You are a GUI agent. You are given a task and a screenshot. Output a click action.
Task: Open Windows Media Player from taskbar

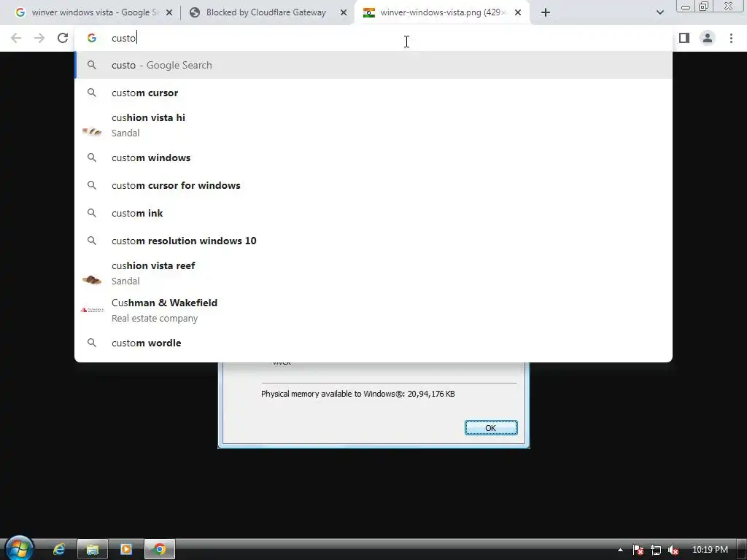pos(125,549)
